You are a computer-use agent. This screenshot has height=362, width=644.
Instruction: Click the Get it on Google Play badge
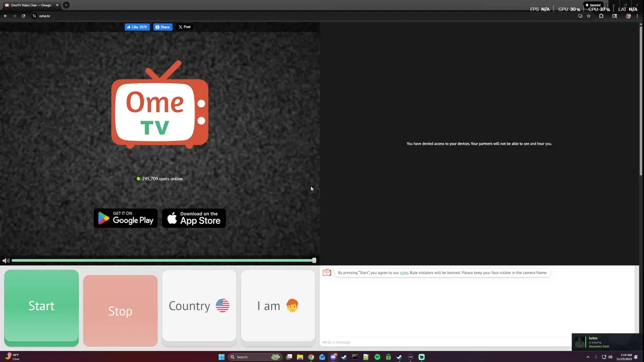(x=126, y=218)
